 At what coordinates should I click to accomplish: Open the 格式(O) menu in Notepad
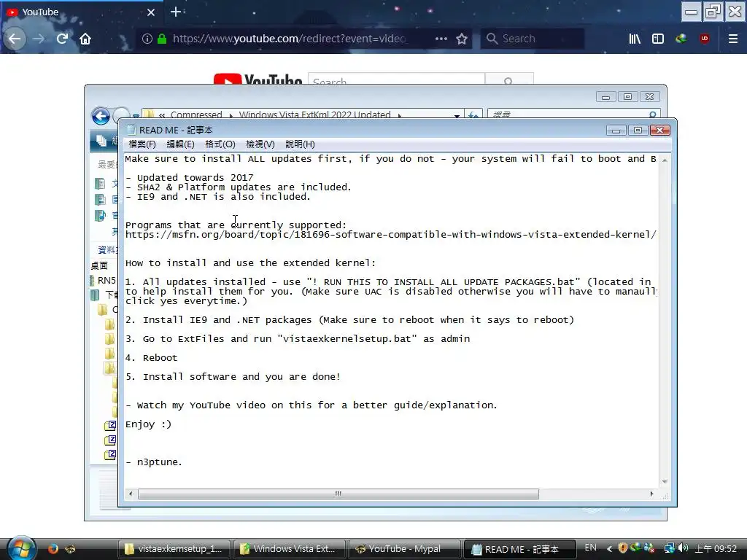pyautogui.click(x=220, y=144)
